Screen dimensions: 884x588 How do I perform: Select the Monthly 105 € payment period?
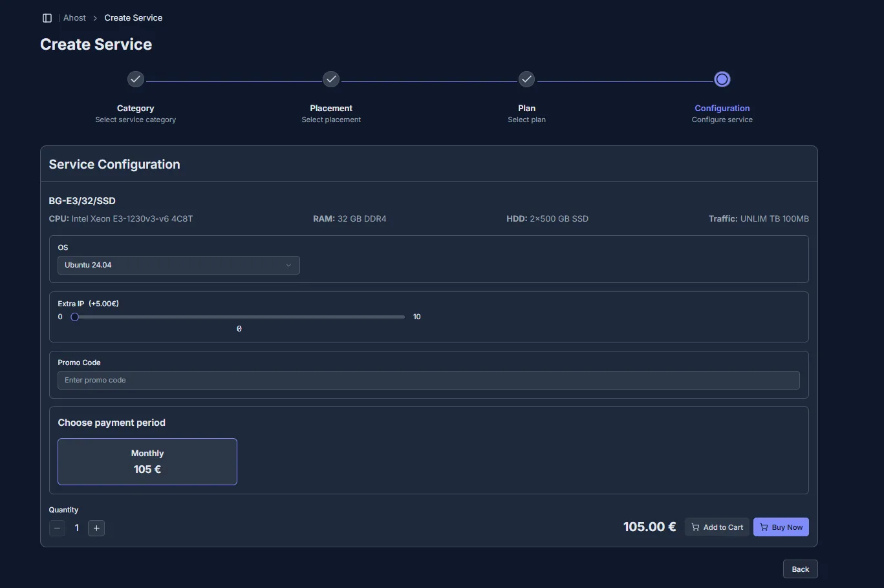point(147,461)
